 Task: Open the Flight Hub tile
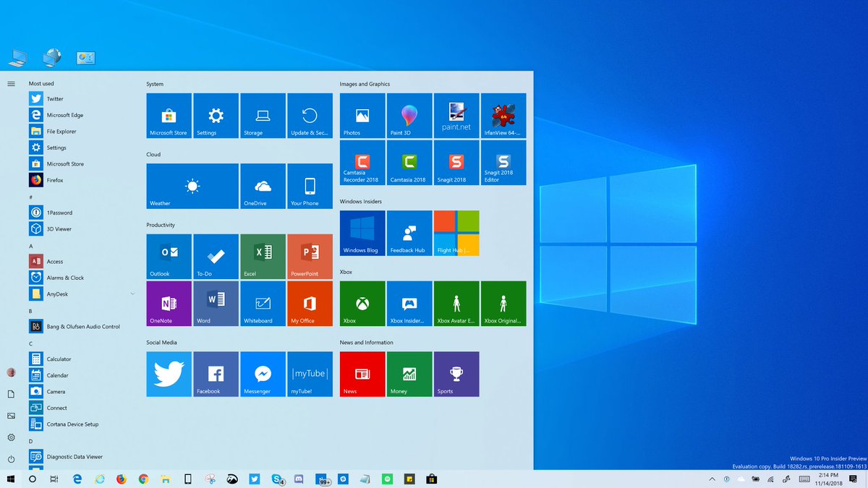pos(456,233)
